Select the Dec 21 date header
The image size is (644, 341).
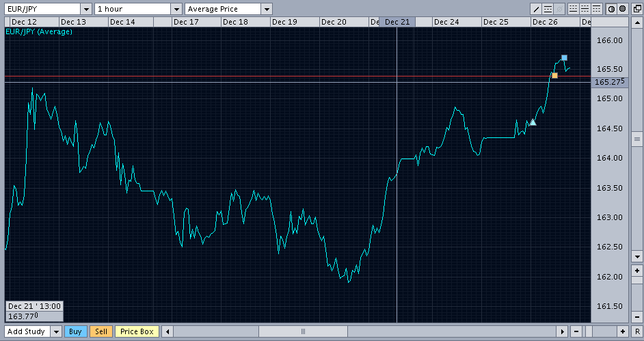click(397, 22)
